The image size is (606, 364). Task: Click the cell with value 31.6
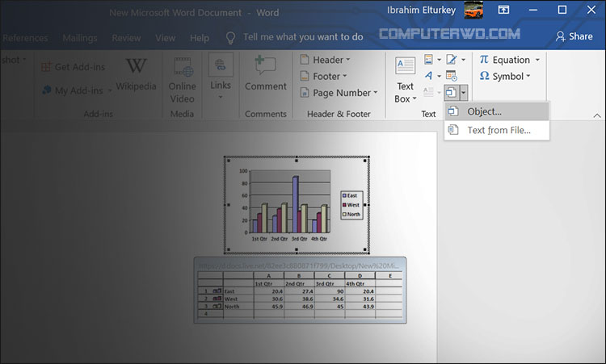pyautogui.click(x=360, y=299)
